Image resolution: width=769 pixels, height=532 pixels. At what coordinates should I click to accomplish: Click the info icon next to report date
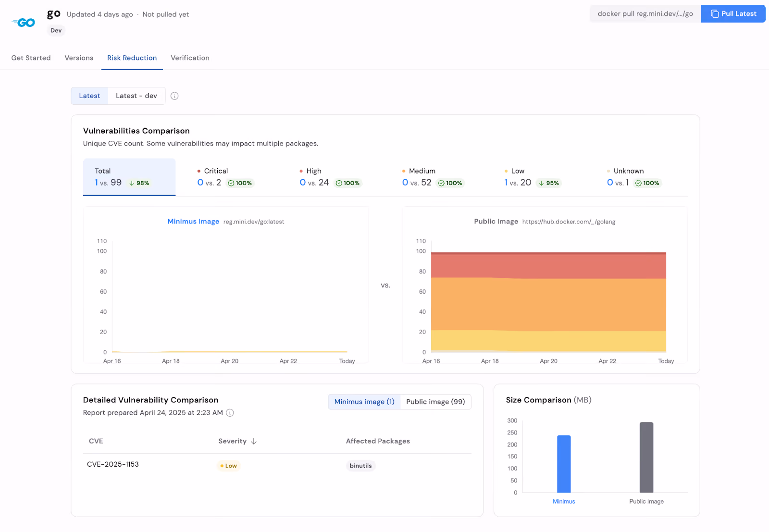click(x=230, y=413)
